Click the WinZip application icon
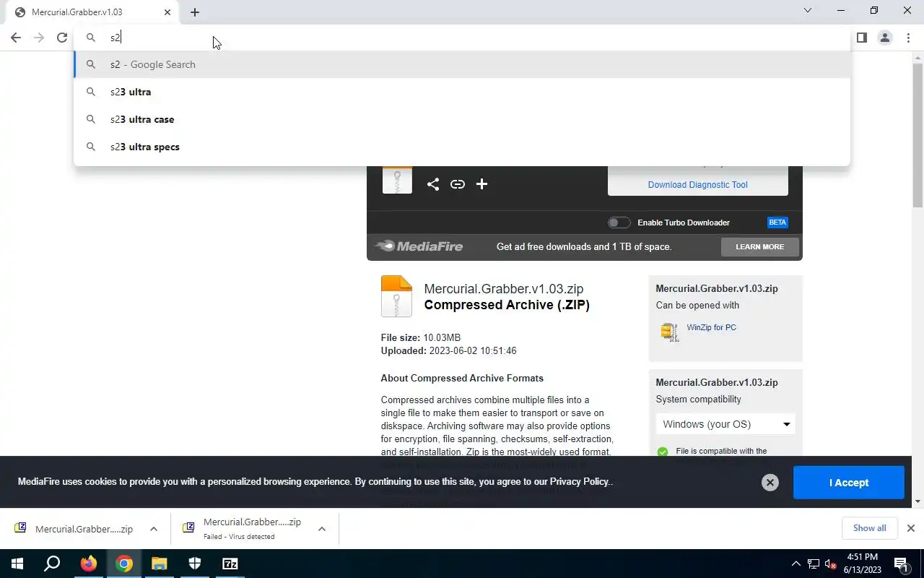This screenshot has width=924, height=578. pyautogui.click(x=670, y=332)
